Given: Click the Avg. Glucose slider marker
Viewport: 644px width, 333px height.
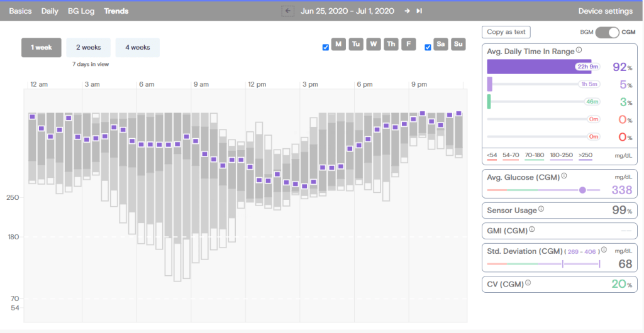Looking at the screenshot, I should click(582, 190).
